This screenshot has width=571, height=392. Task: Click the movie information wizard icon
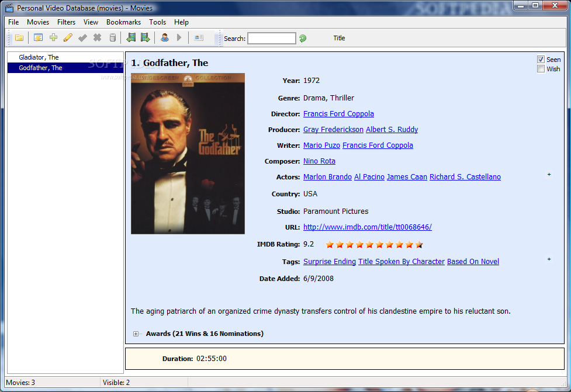[x=38, y=38]
